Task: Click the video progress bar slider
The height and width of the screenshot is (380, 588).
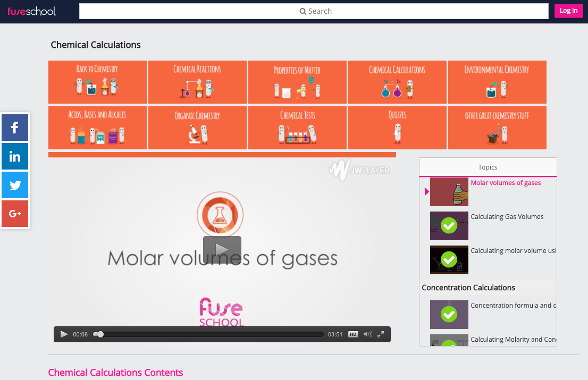Action: 99,334
